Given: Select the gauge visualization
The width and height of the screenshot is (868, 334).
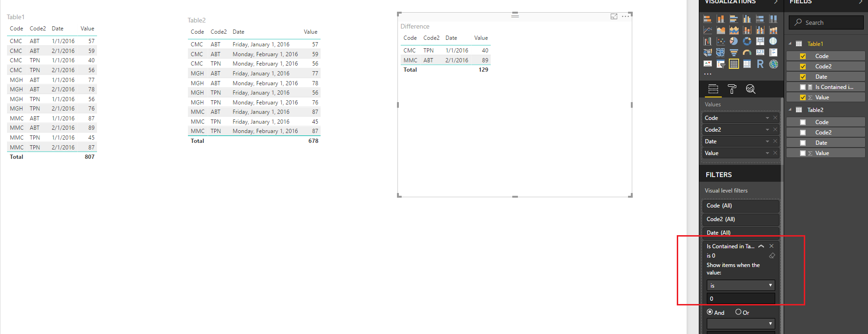Looking at the screenshot, I should (x=747, y=52).
